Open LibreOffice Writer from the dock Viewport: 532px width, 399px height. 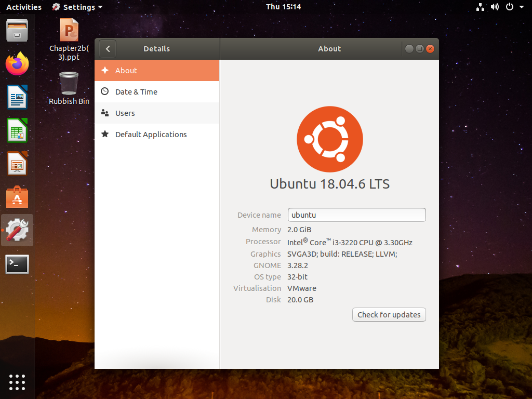point(17,97)
